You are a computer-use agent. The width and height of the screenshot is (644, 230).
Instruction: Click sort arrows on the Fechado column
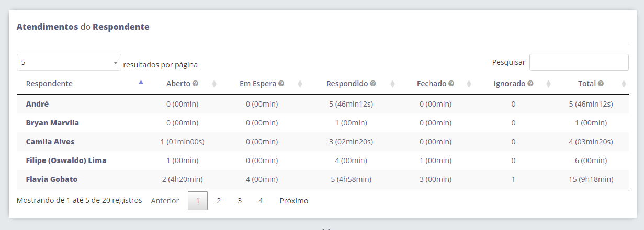pyautogui.click(x=469, y=84)
